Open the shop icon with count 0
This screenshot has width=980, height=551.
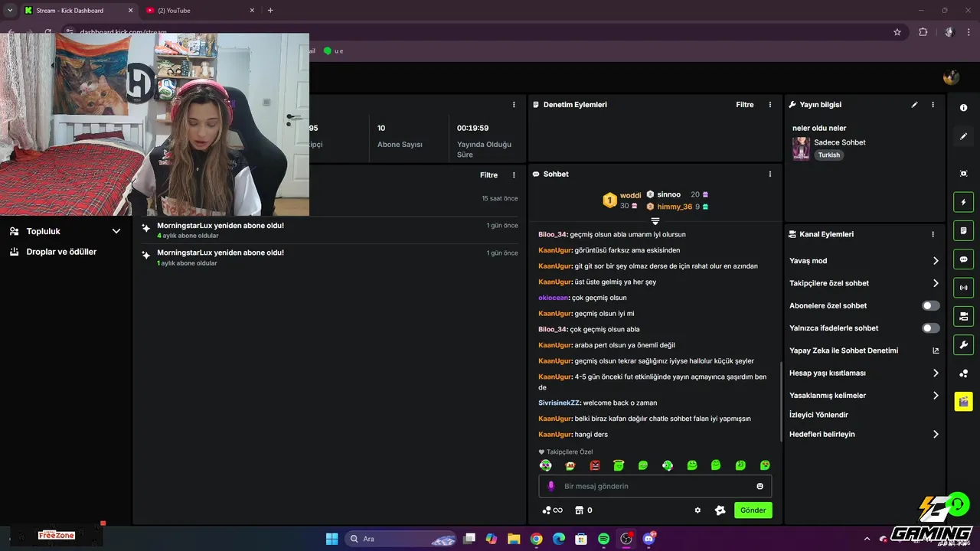click(583, 510)
